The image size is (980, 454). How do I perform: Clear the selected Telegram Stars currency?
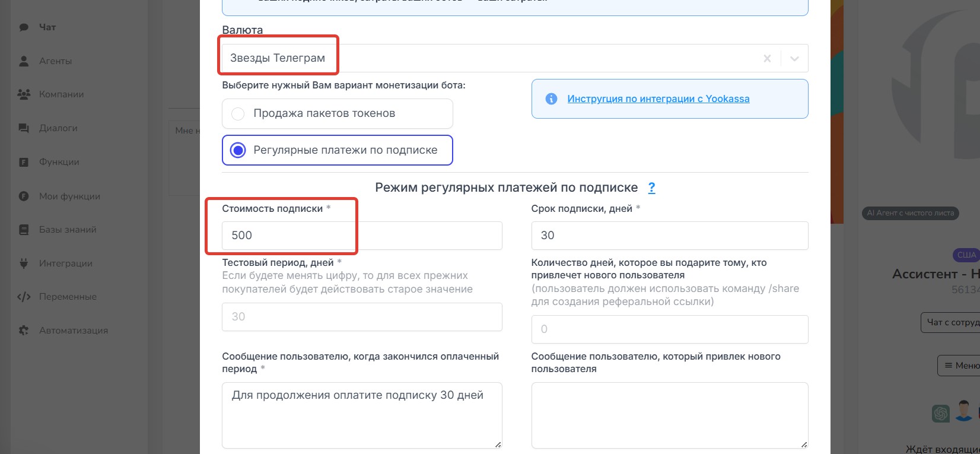[x=767, y=59]
